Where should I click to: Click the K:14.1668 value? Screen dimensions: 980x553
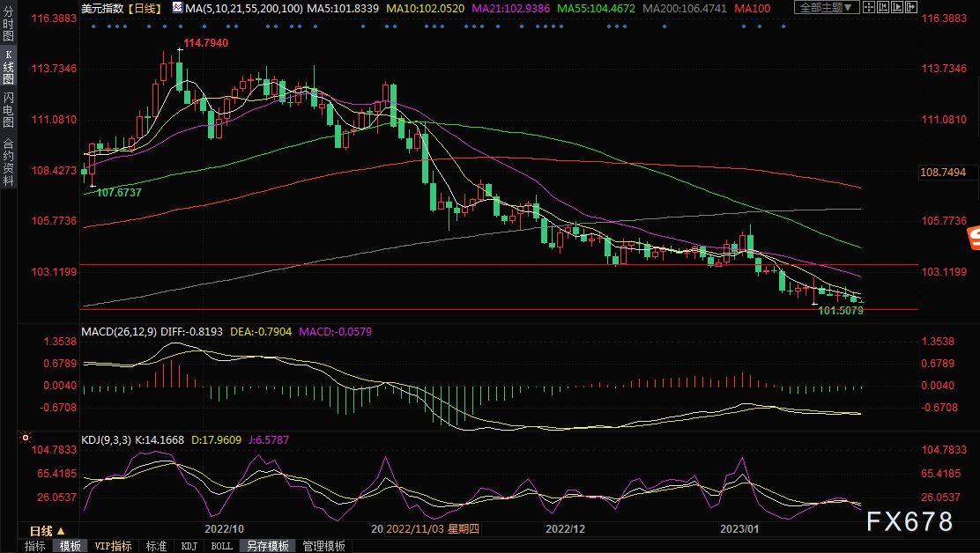click(x=160, y=440)
